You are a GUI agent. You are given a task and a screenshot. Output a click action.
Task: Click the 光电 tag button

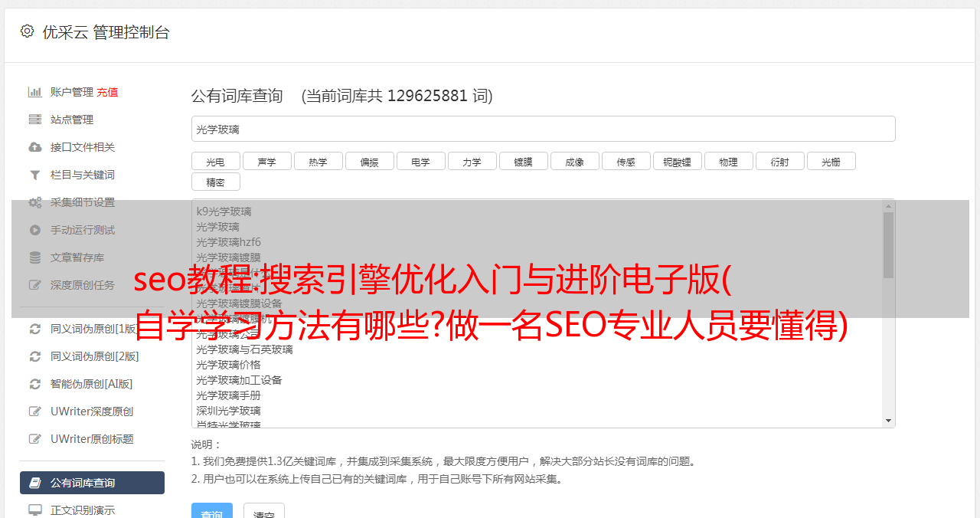tap(215, 161)
